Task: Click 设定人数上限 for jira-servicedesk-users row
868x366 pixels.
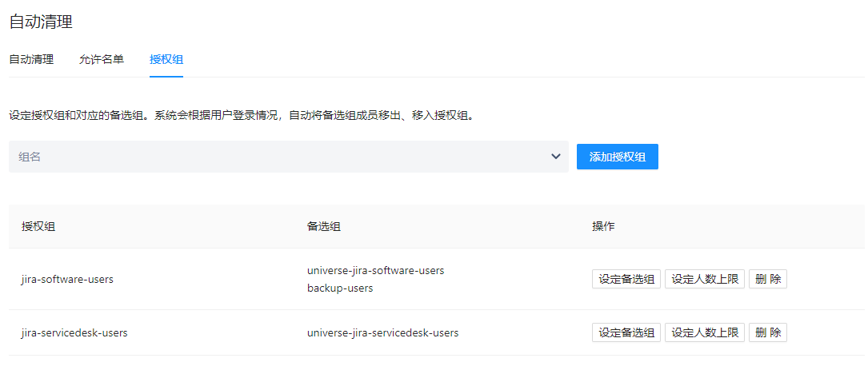Action: tap(704, 332)
